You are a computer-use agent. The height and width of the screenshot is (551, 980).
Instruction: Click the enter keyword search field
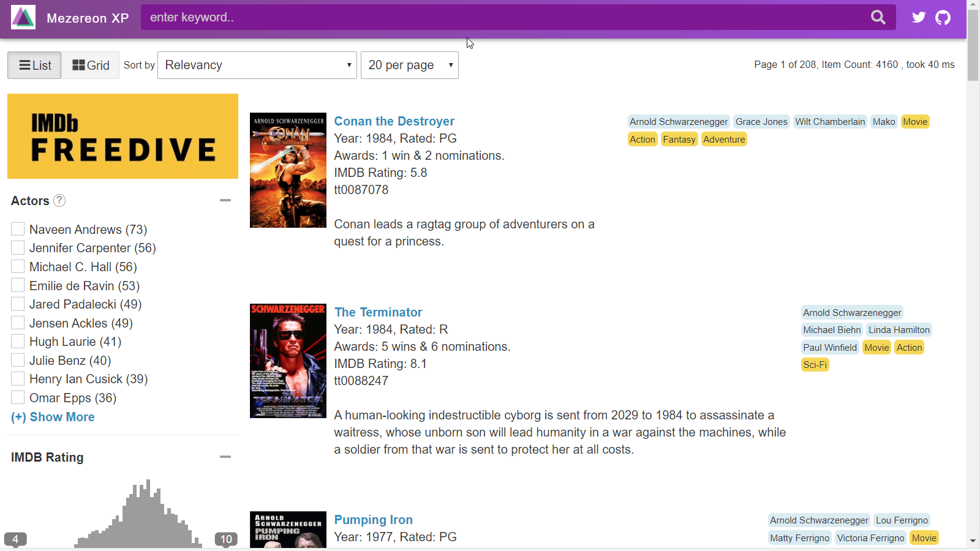click(502, 18)
